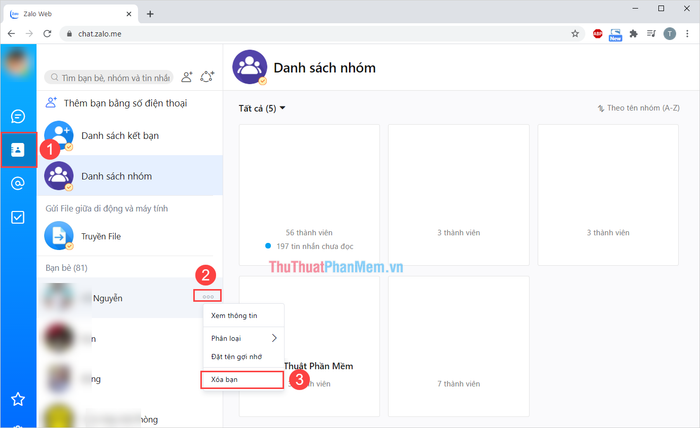Open Danh sách kết bạn
Viewport: 700px width, 428px height.
pos(130,136)
